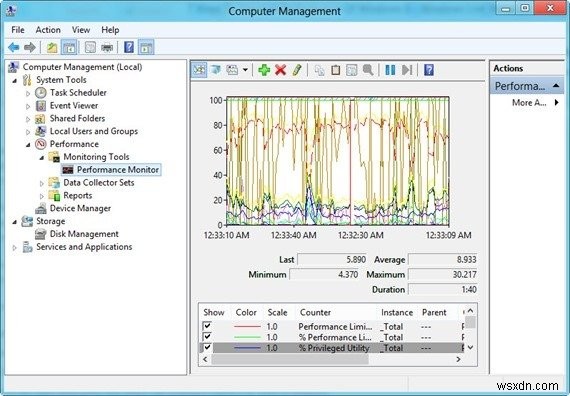Click counter list horizontal scroll right arrow
Image resolution: width=570 pixels, height=396 pixels.
pos(458,359)
